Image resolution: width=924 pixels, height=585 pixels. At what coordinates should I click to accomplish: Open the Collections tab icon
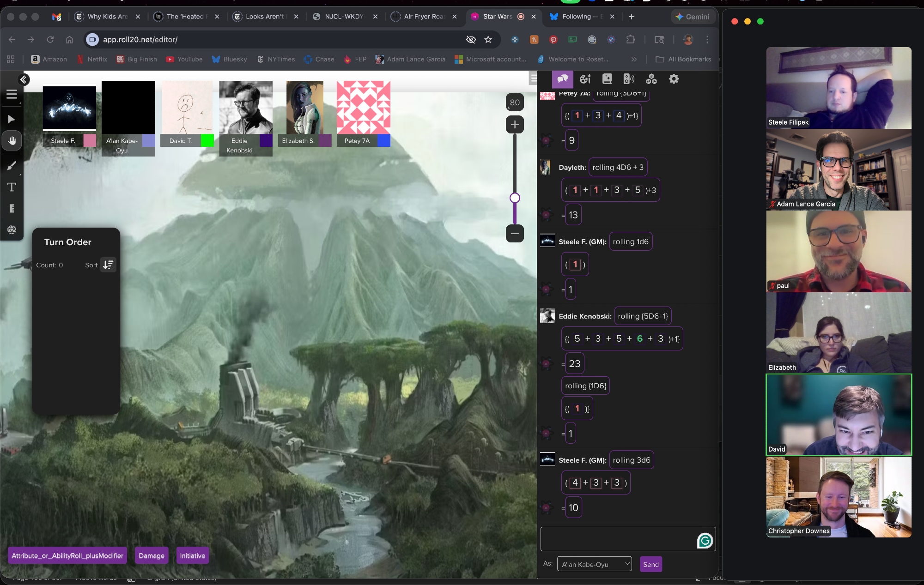click(651, 79)
